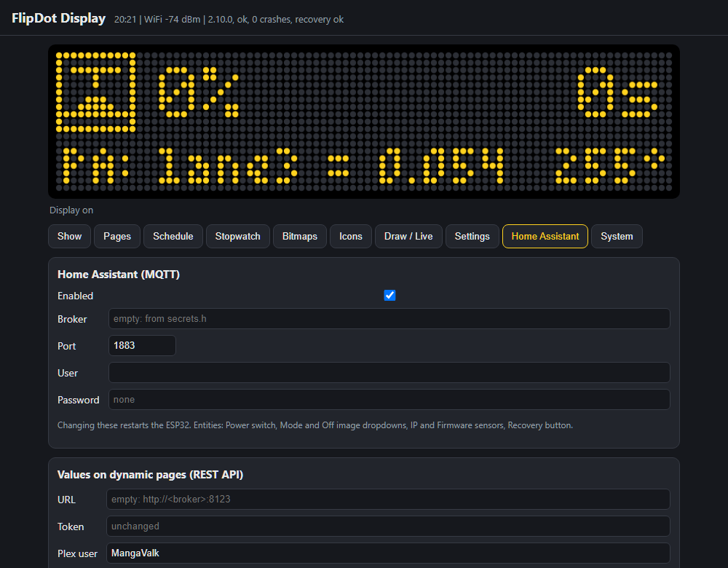The image size is (728, 568).
Task: Click the FlipDot Display title
Action: [58, 18]
